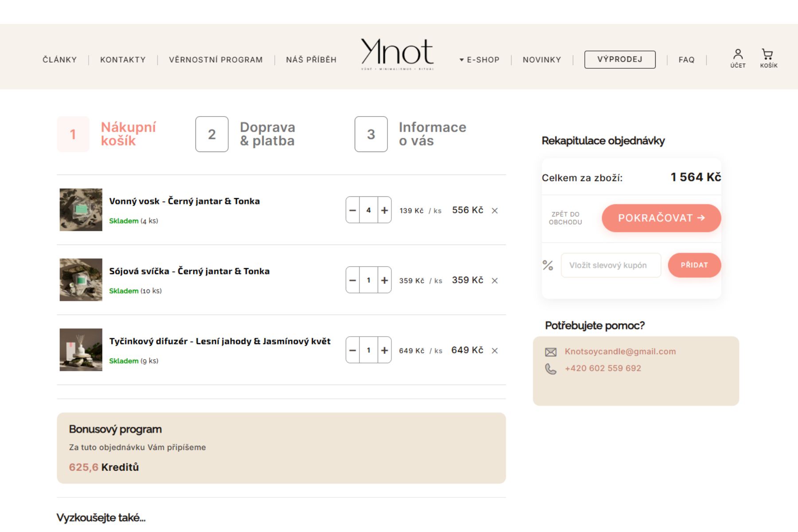798x532 pixels.
Task: Open the Knotsoycandle@gmail.com email link
Action: point(620,352)
